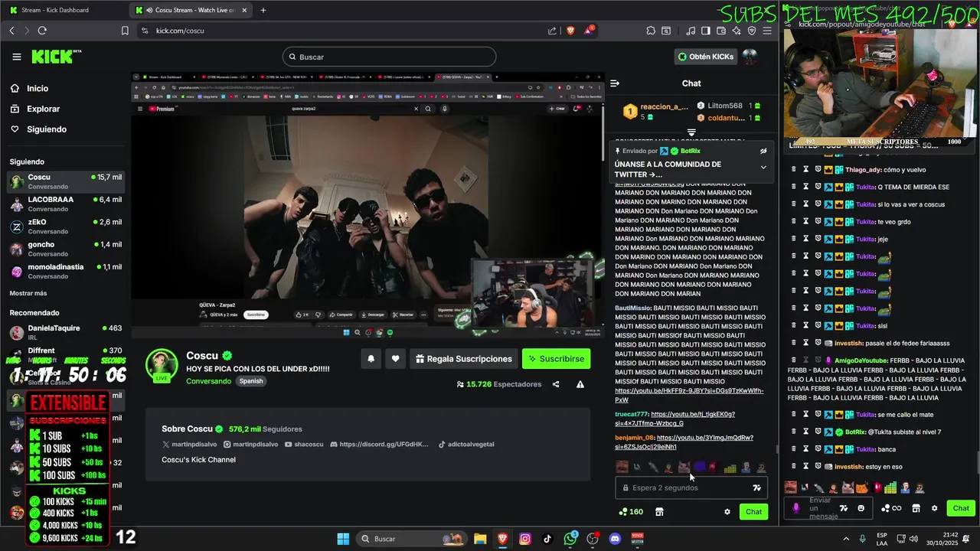
Task: Open the discord.gg invite link
Action: coord(380,445)
